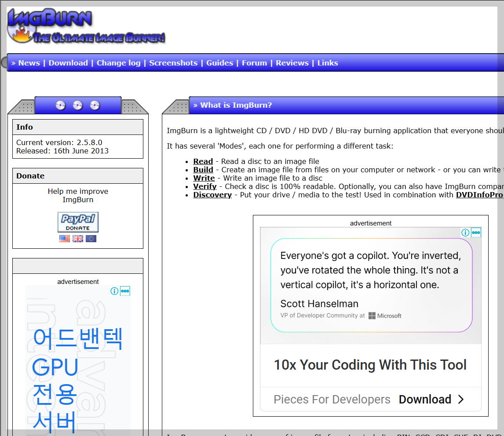Open ad options icon in main advertisement
Image resolution: width=504 pixels, height=436 pixels.
476,233
